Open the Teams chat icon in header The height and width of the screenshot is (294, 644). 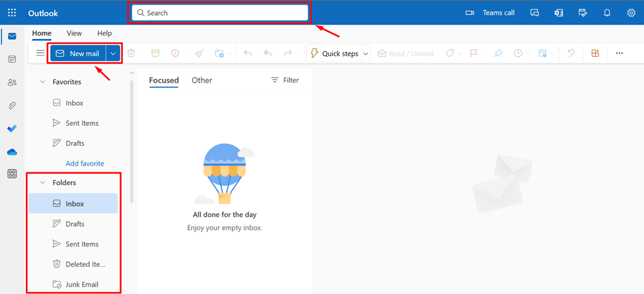(534, 13)
